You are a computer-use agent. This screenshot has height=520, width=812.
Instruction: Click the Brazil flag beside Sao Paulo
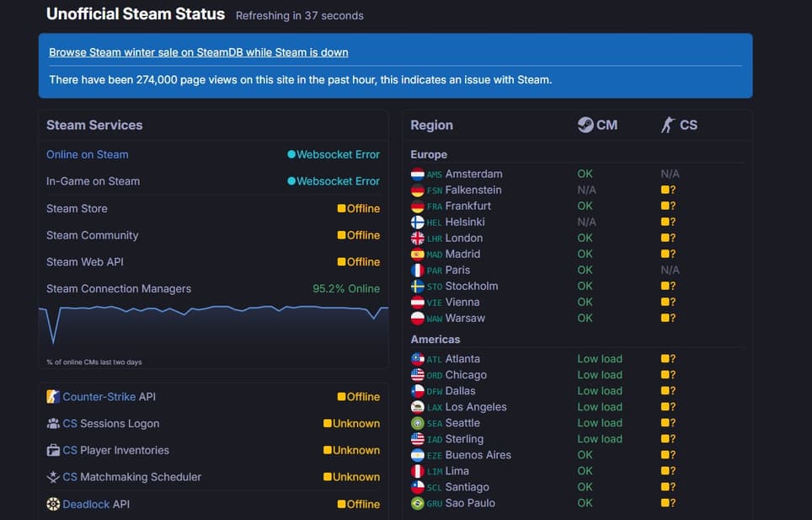pos(417,503)
